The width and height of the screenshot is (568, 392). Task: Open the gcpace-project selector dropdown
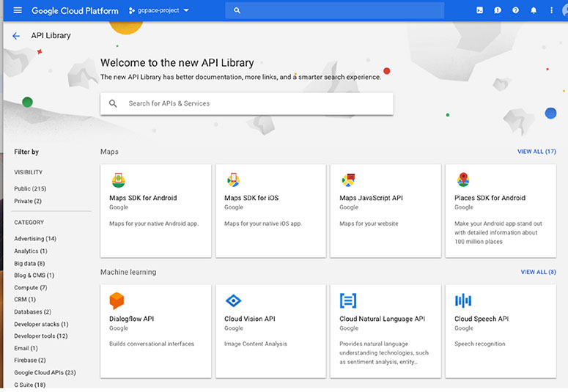[159, 10]
